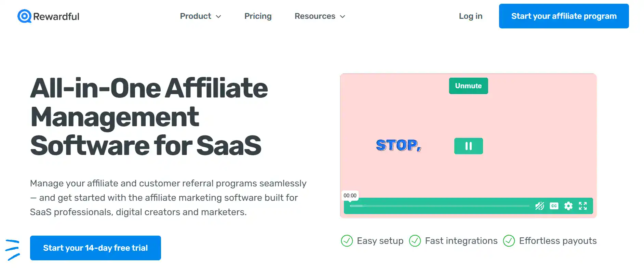Click the muted speaker icon in video player

tap(539, 206)
